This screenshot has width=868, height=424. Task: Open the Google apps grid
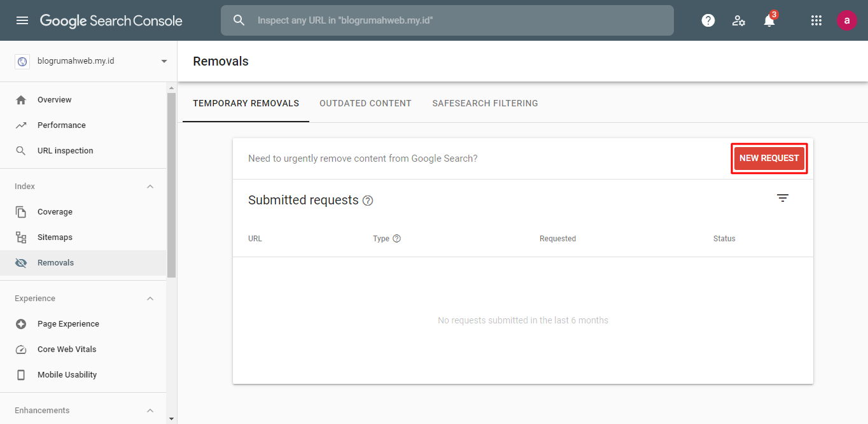click(816, 20)
